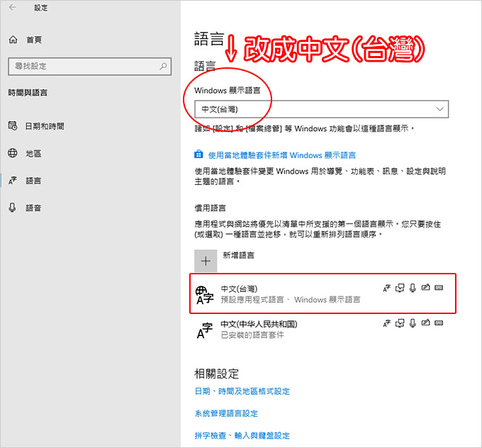Click the search magnifier icon
This screenshot has width=482, height=448.
(163, 66)
